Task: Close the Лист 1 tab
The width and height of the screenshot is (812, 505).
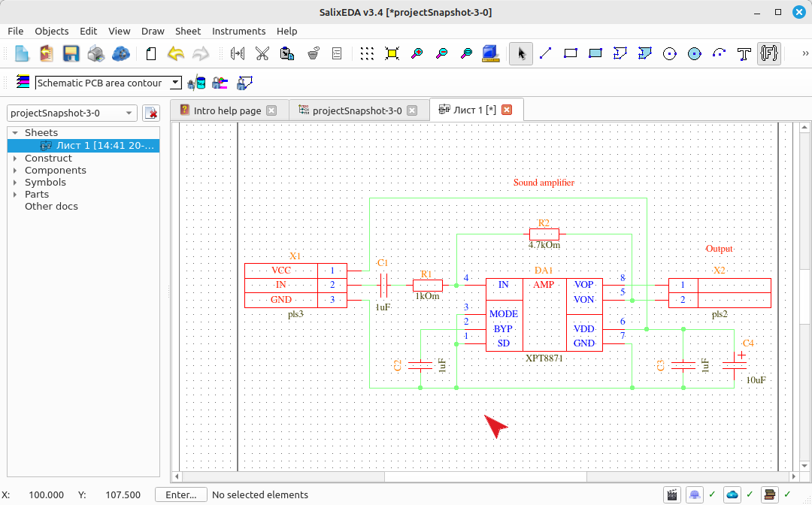Action: pyautogui.click(x=507, y=110)
